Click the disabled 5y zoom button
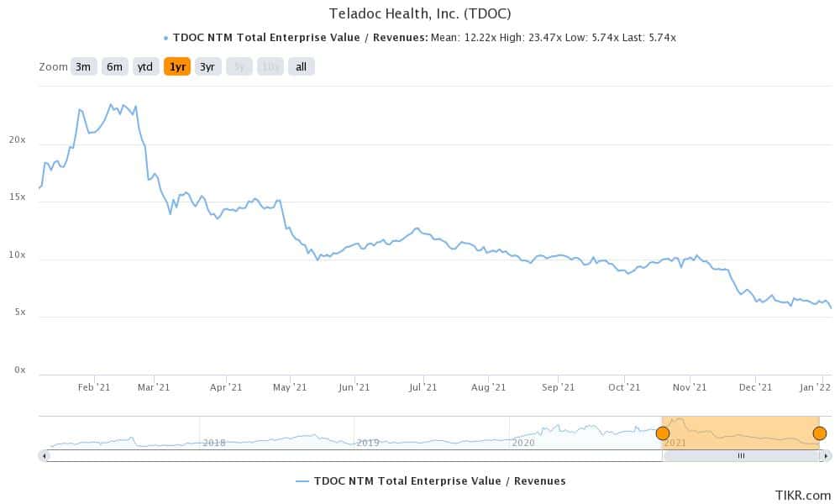The height and width of the screenshot is (504, 840). pyautogui.click(x=239, y=67)
